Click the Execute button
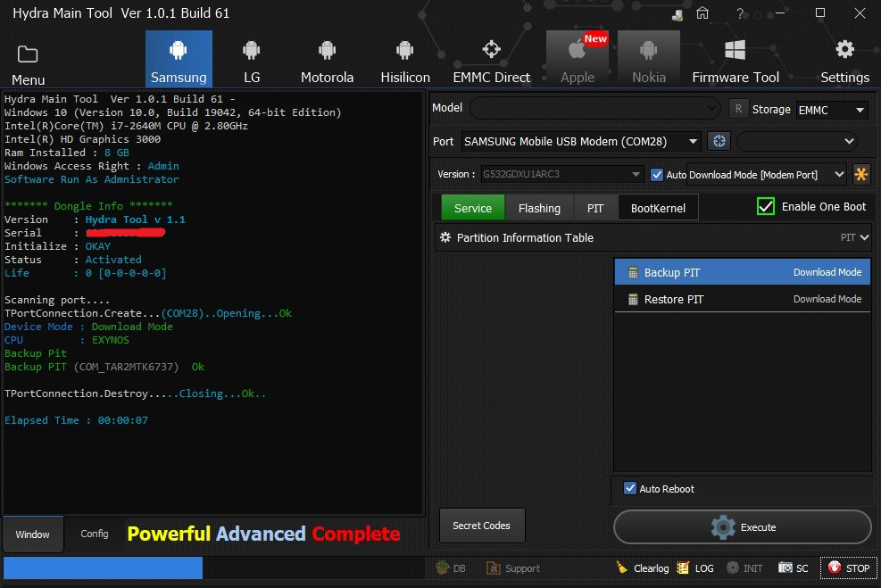Viewport: 881px width, 588px height. point(742,526)
